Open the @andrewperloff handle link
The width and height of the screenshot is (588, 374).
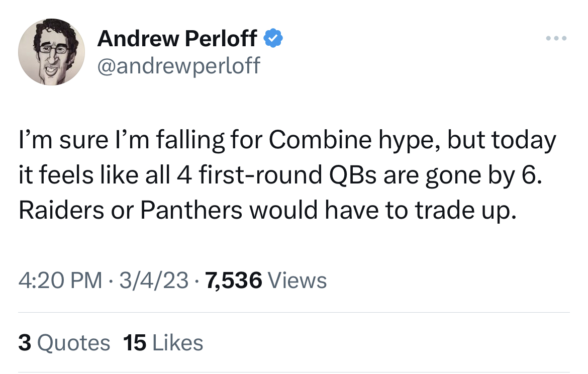tap(178, 66)
